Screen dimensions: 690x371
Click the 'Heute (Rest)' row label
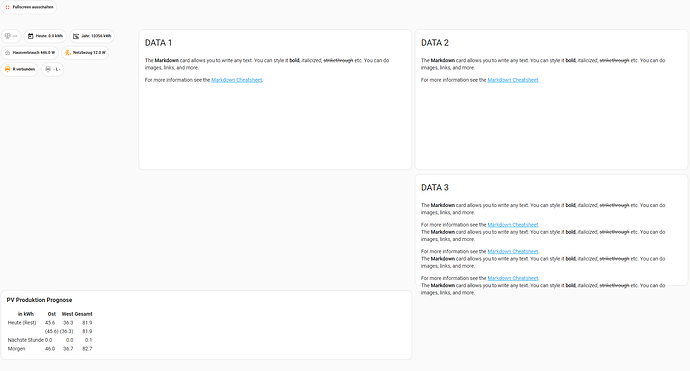(22, 323)
